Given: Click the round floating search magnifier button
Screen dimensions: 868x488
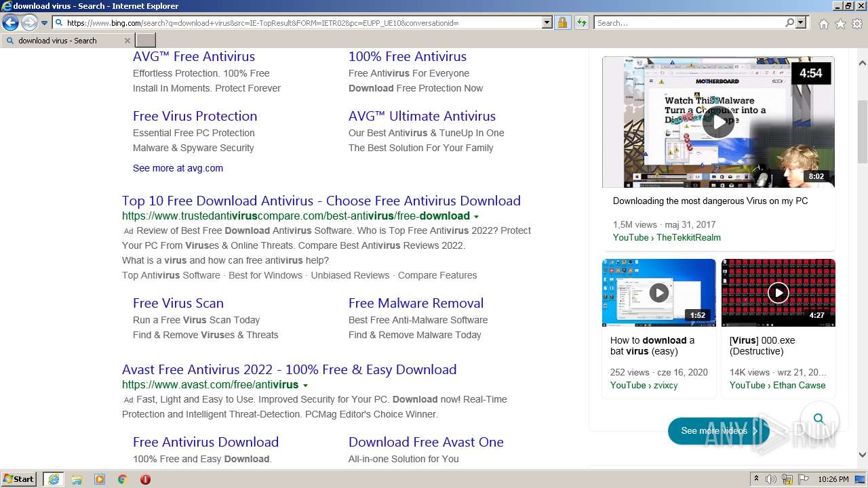Looking at the screenshot, I should pos(819,418).
